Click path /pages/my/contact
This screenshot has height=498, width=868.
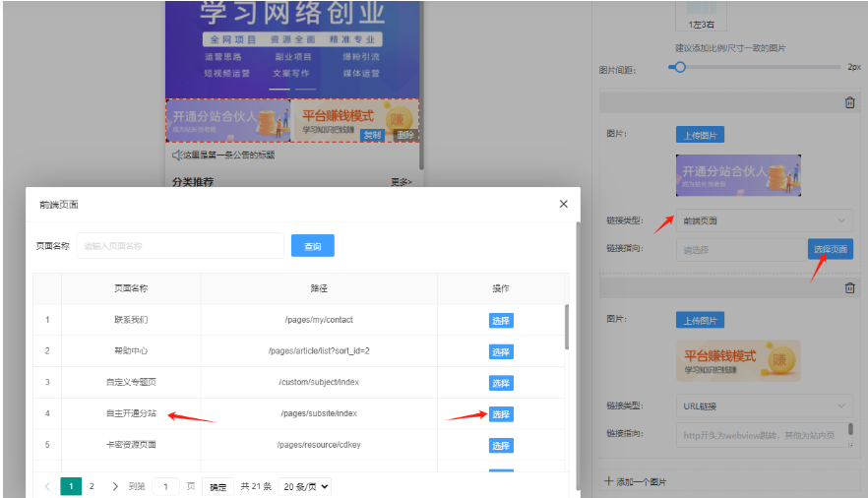click(x=319, y=320)
